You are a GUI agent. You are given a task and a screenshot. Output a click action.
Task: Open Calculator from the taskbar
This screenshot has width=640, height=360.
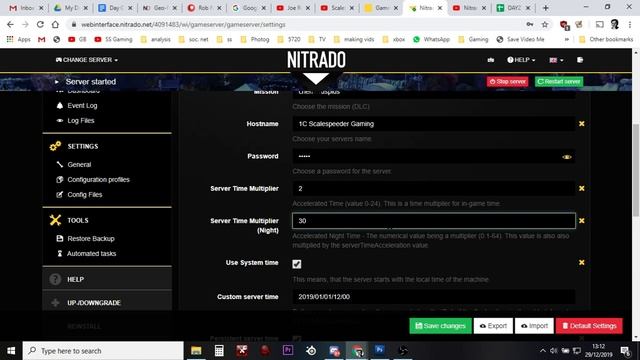pyautogui.click(x=219, y=351)
